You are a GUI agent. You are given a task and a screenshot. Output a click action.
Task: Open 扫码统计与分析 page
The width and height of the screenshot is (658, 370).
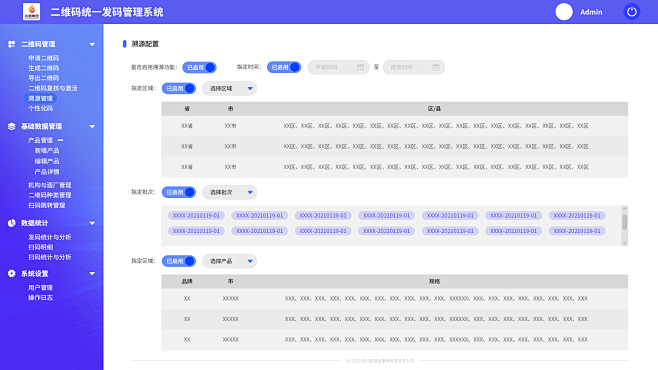50,257
